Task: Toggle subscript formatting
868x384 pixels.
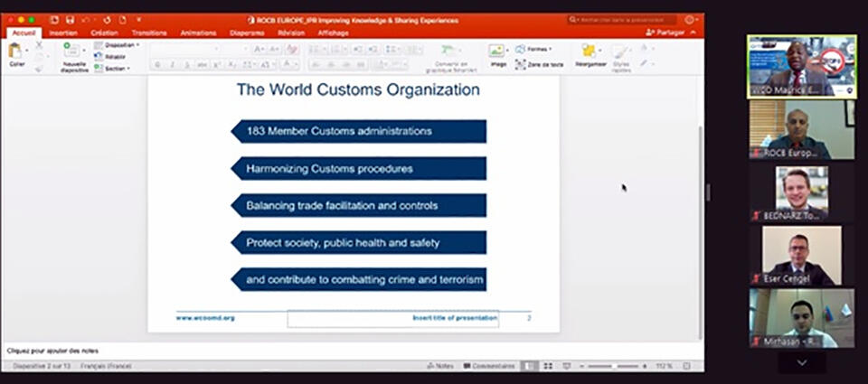Action: [x=232, y=65]
